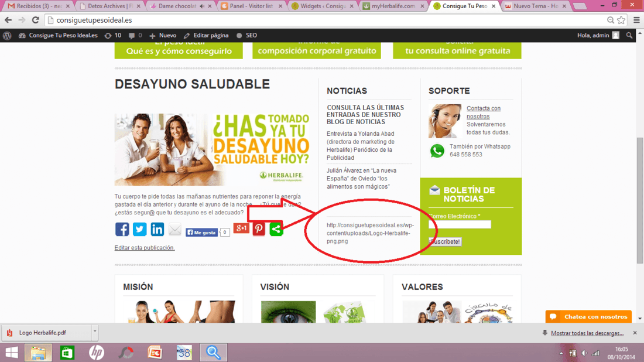This screenshot has width=644, height=362.
Task: Open WordPress logo menu in admin bar
Action: 7,35
